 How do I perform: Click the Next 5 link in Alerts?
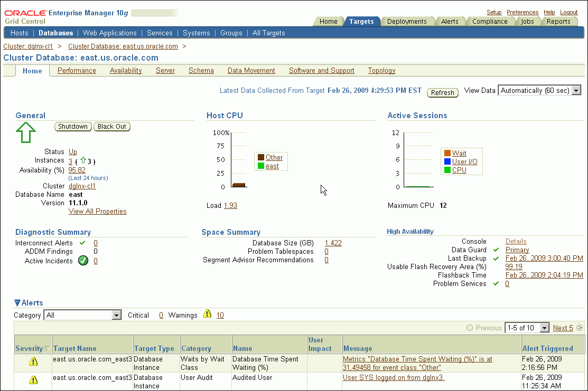coord(563,328)
